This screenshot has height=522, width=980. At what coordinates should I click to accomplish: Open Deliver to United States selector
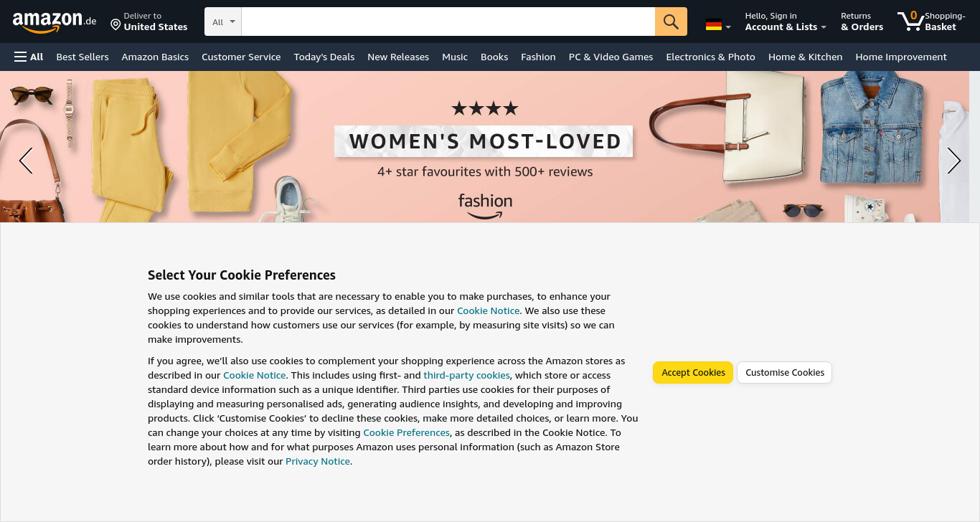click(149, 22)
